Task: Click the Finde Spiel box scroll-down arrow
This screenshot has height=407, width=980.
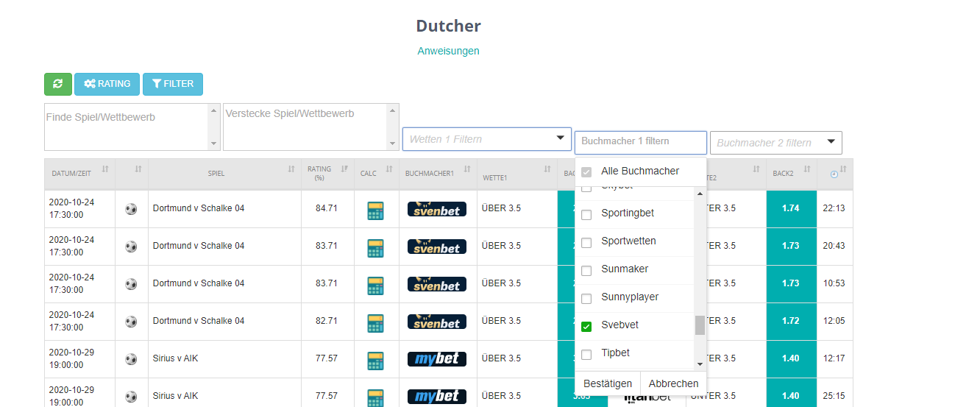Action: coord(214,144)
